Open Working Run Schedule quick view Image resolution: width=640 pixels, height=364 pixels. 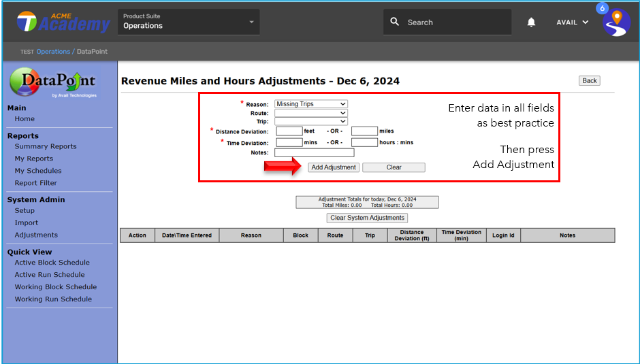coord(54,299)
